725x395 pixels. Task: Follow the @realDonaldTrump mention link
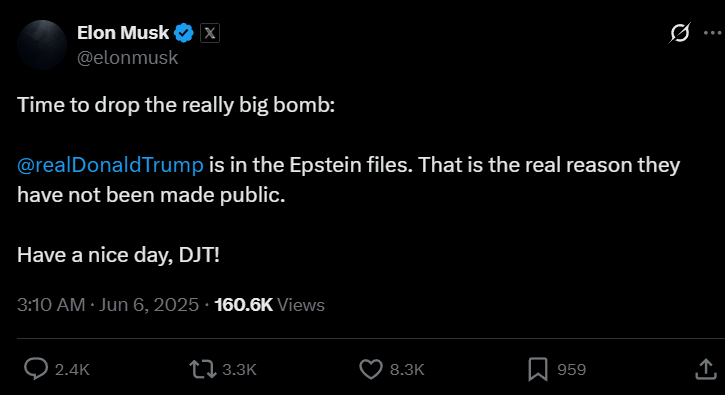[110, 165]
